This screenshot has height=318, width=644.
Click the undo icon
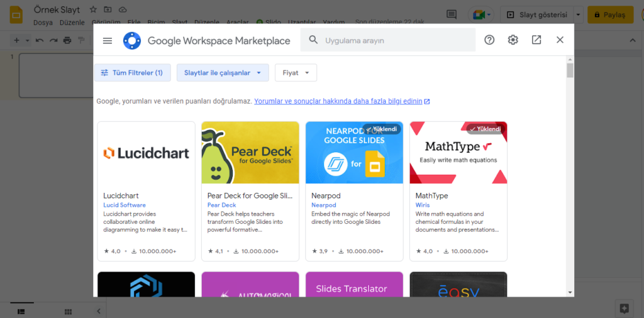pos(40,40)
